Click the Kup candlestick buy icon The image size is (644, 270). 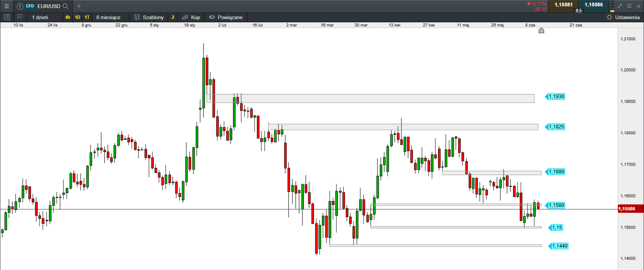pyautogui.click(x=185, y=17)
